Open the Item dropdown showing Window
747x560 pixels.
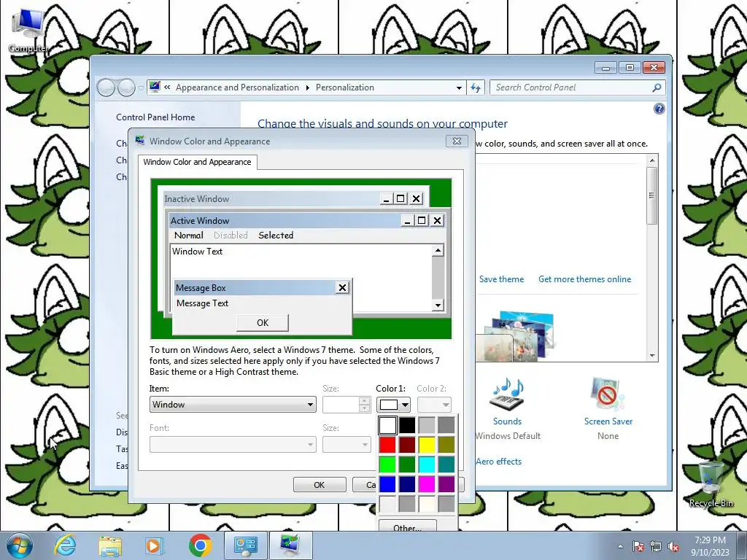pyautogui.click(x=233, y=404)
